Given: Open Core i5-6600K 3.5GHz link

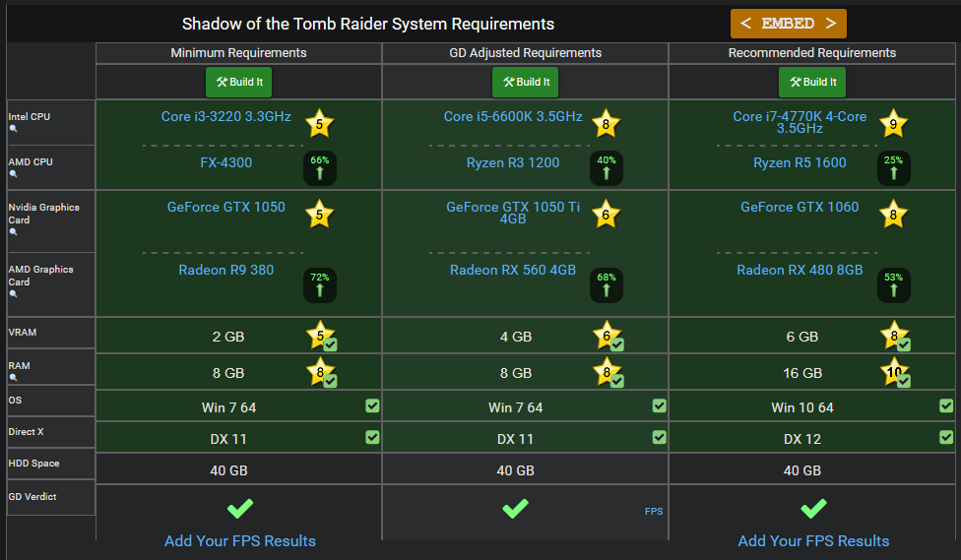Looking at the screenshot, I should (513, 116).
